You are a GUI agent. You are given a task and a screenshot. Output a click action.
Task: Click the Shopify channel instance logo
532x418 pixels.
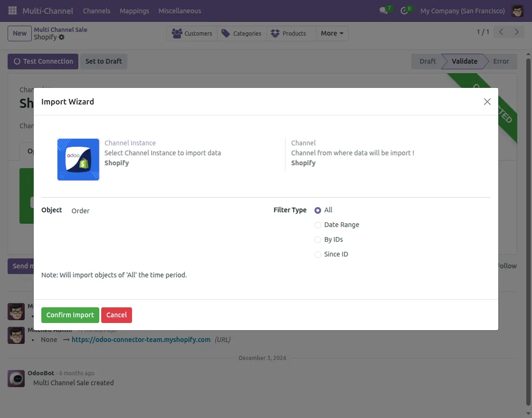coord(78,160)
